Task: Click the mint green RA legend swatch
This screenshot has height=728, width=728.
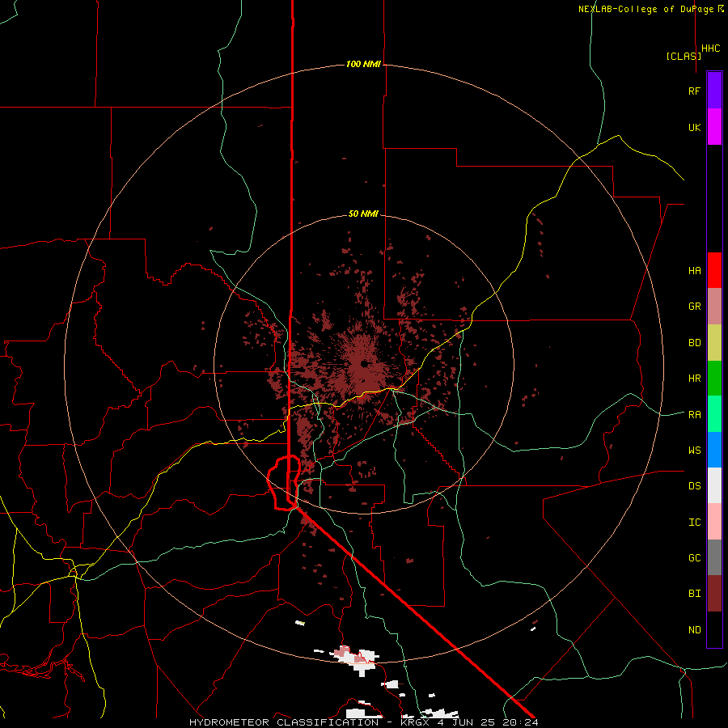Action: click(x=714, y=414)
